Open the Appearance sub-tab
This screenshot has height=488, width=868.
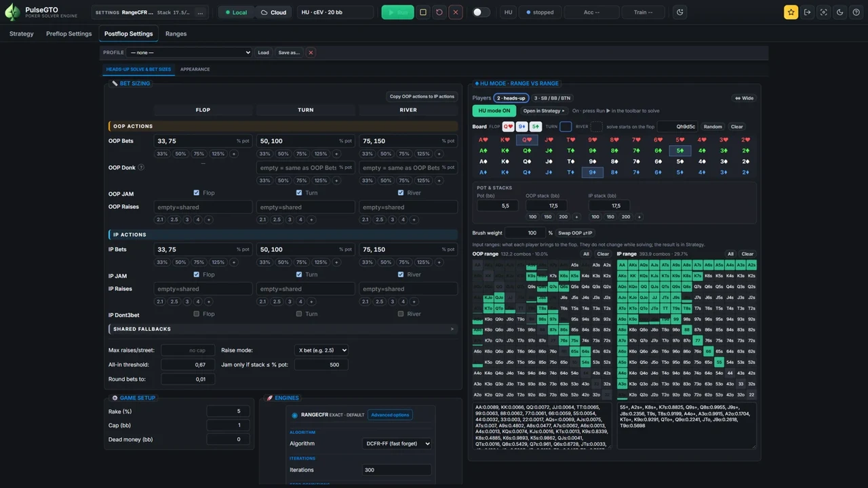pos(195,69)
